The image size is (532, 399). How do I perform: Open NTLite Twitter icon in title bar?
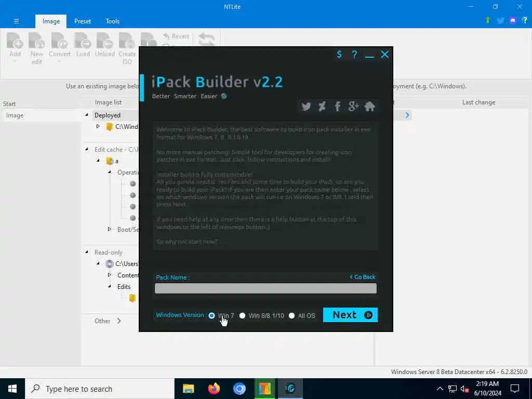tap(500, 20)
